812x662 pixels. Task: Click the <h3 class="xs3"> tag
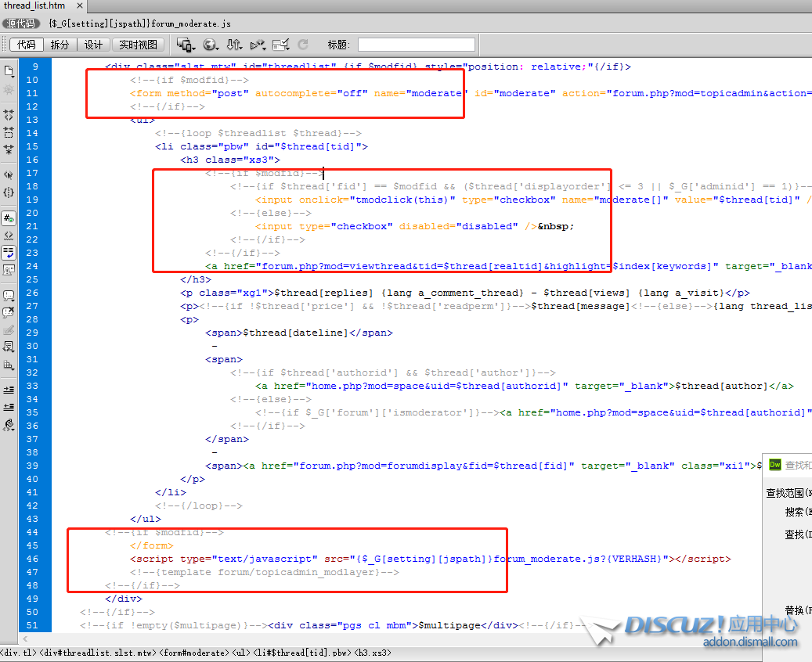230,160
